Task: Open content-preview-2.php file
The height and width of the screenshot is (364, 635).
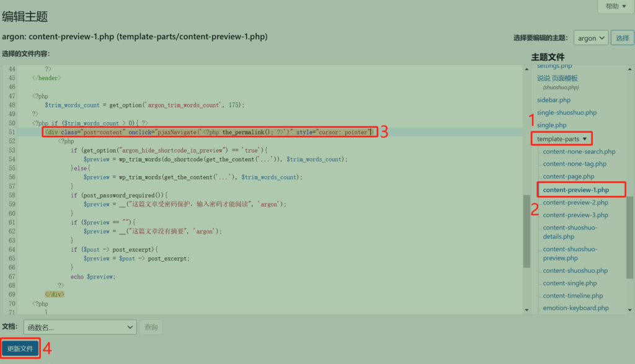Action: coord(575,203)
